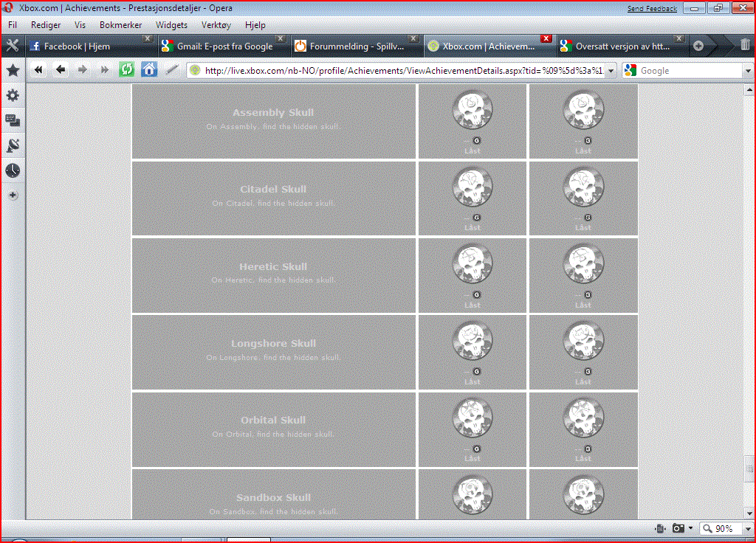This screenshot has width=756, height=543.
Task: Close the Forummelding tab
Action: tap(413, 38)
